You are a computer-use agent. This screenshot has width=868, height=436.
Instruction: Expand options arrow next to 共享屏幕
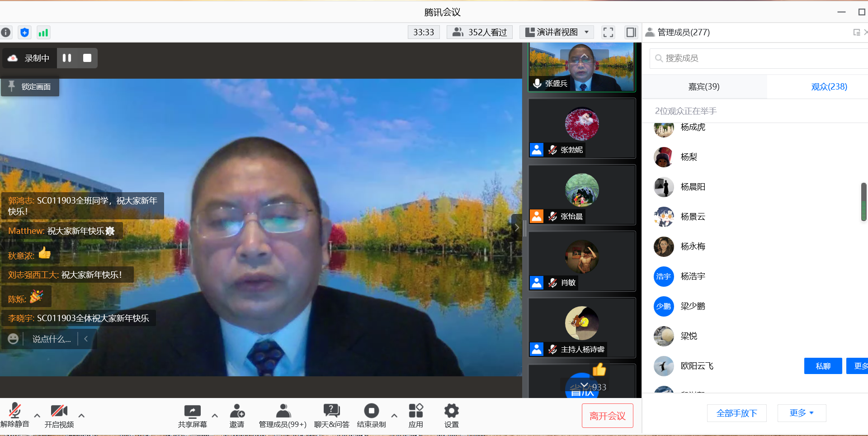click(x=215, y=416)
